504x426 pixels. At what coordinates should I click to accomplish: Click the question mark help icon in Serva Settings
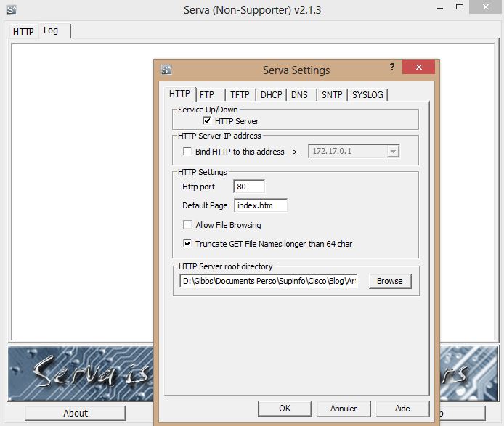[392, 67]
